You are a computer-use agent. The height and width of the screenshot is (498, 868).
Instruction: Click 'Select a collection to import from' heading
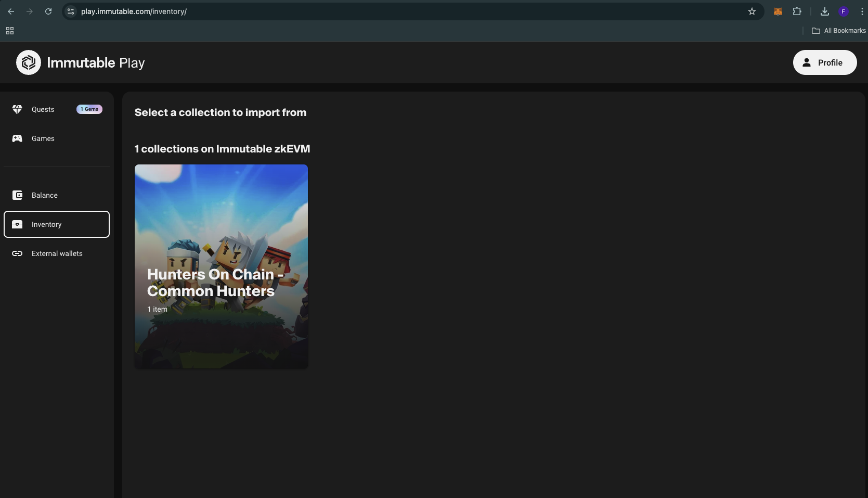pos(221,112)
